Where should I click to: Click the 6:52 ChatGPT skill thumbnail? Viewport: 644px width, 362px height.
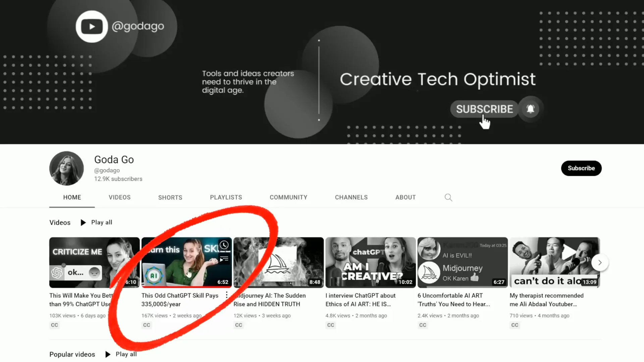point(186,262)
